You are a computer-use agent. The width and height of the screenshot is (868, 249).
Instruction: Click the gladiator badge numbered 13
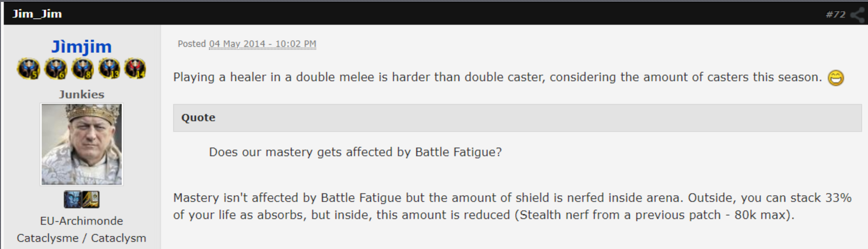109,69
